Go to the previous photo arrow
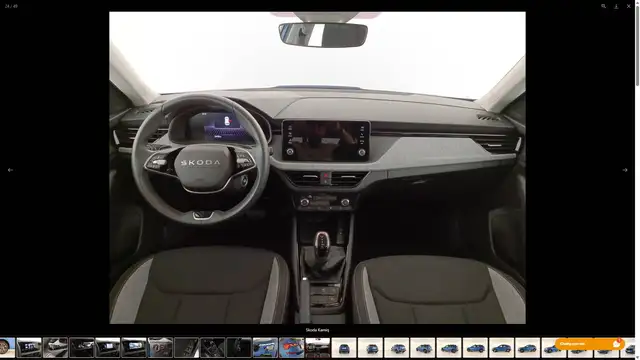 tap(10, 170)
